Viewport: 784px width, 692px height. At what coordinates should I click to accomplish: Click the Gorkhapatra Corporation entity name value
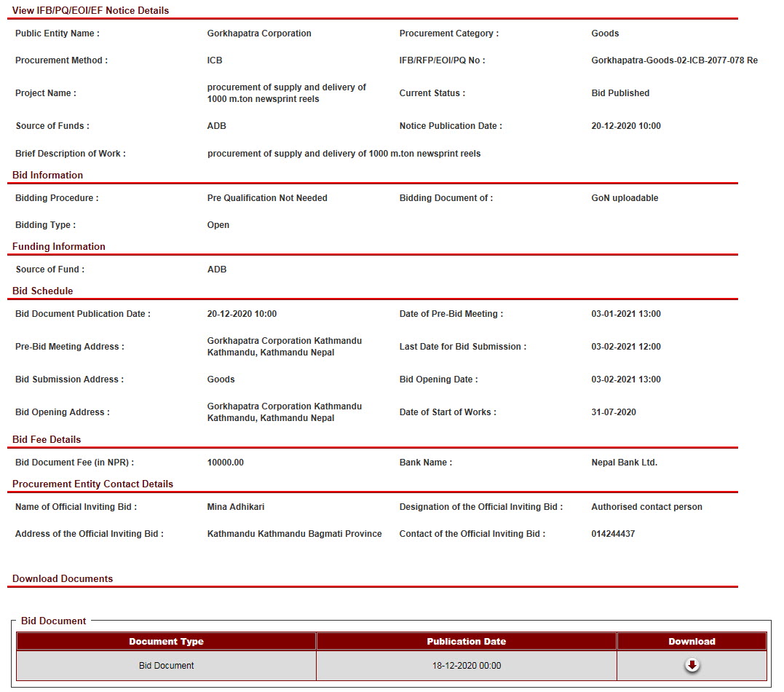coord(258,34)
